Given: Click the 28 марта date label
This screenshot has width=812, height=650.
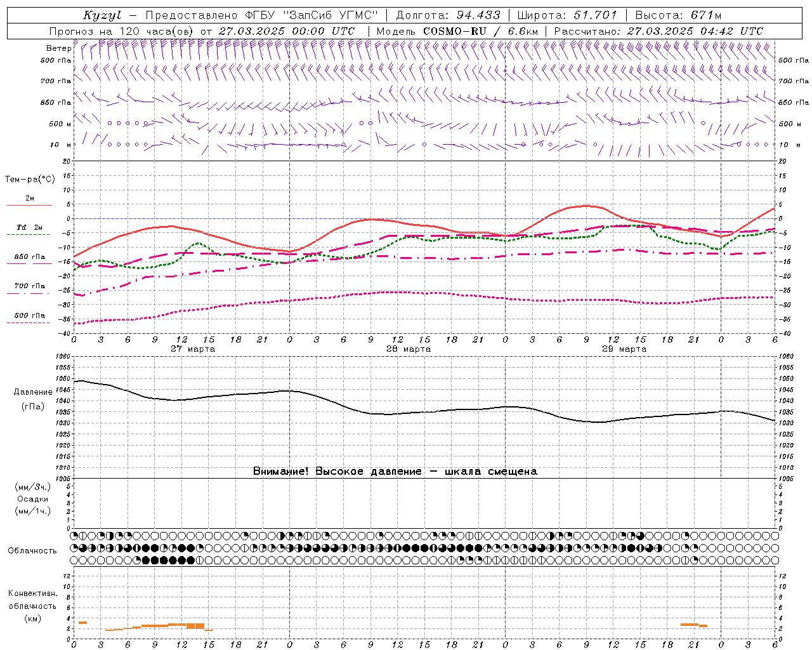Looking at the screenshot, I should [x=409, y=349].
